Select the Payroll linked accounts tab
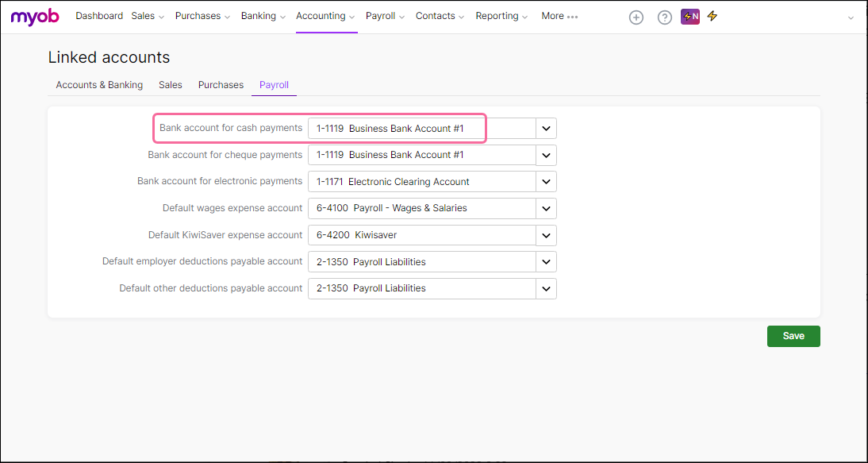 [274, 85]
